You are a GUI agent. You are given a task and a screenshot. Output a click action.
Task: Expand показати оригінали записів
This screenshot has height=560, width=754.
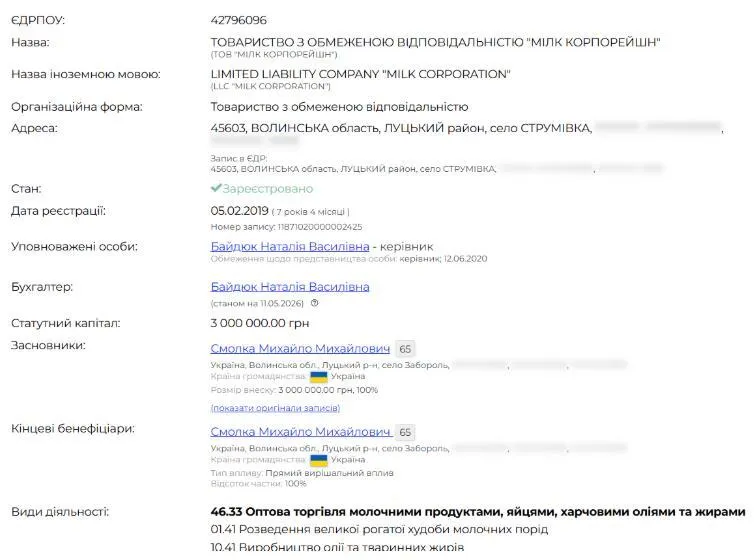point(275,408)
